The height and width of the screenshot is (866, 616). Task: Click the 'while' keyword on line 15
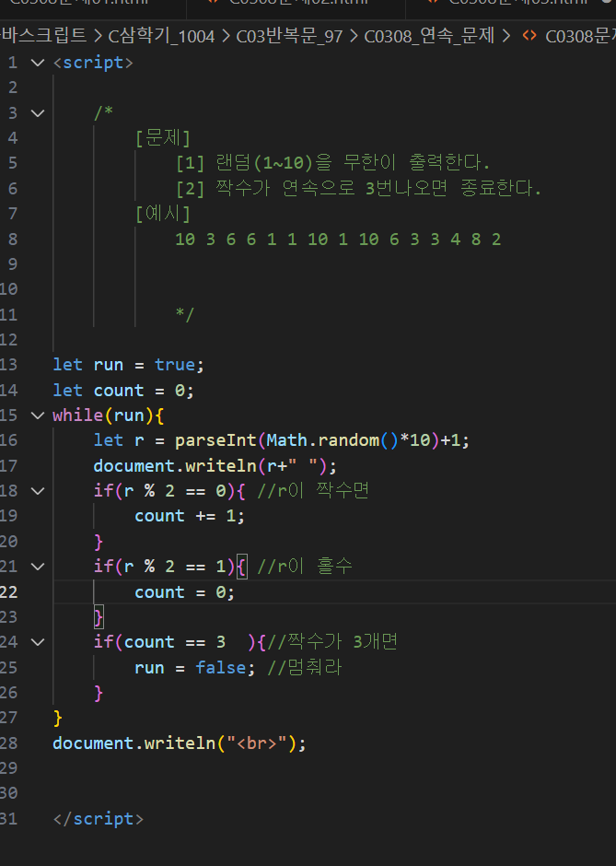(78, 415)
